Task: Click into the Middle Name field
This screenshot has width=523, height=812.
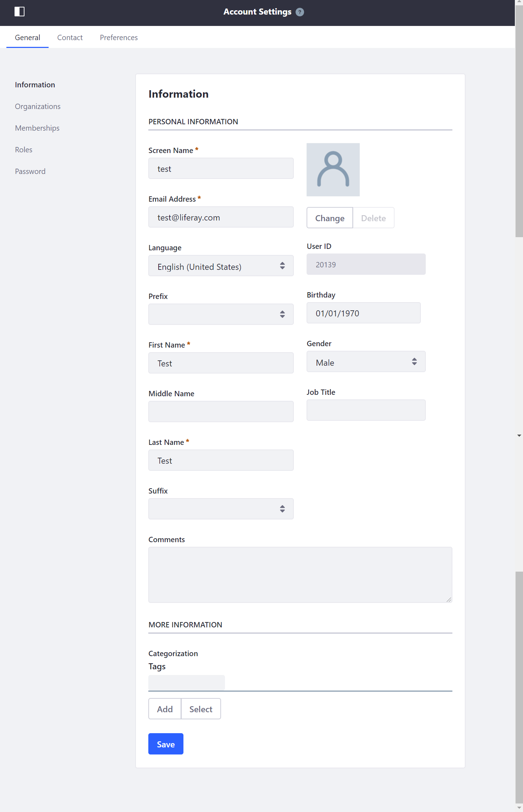Action: (x=221, y=412)
